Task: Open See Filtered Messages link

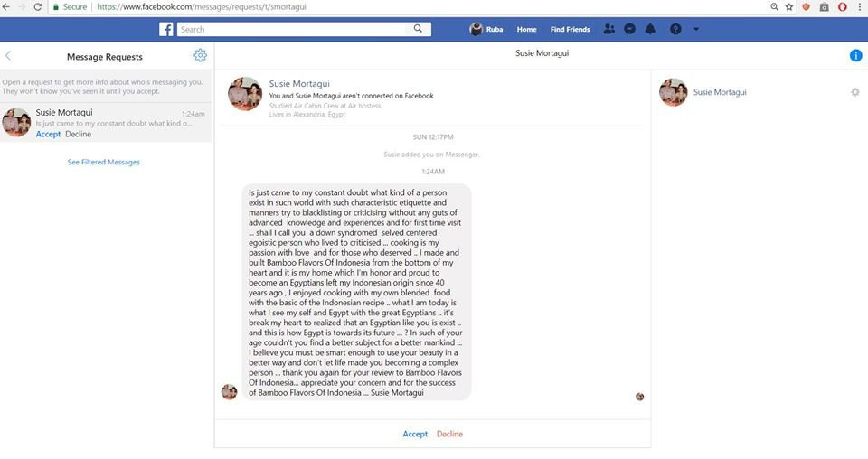Action: click(x=103, y=162)
